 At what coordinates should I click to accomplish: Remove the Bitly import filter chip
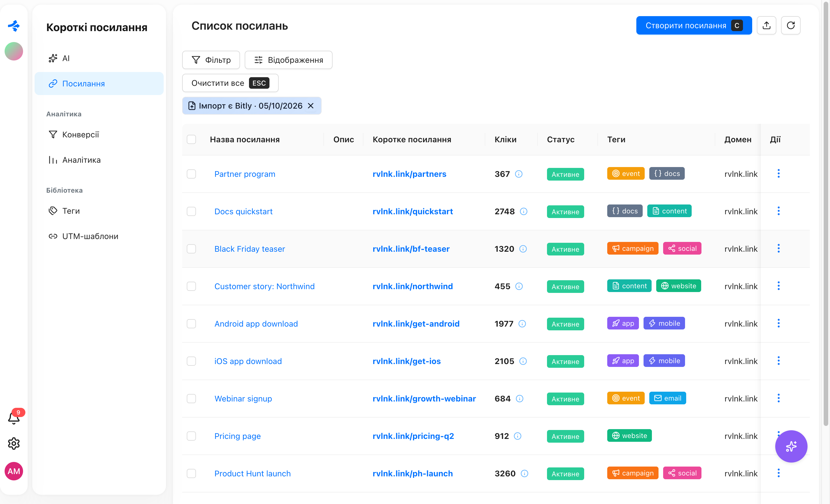point(311,106)
